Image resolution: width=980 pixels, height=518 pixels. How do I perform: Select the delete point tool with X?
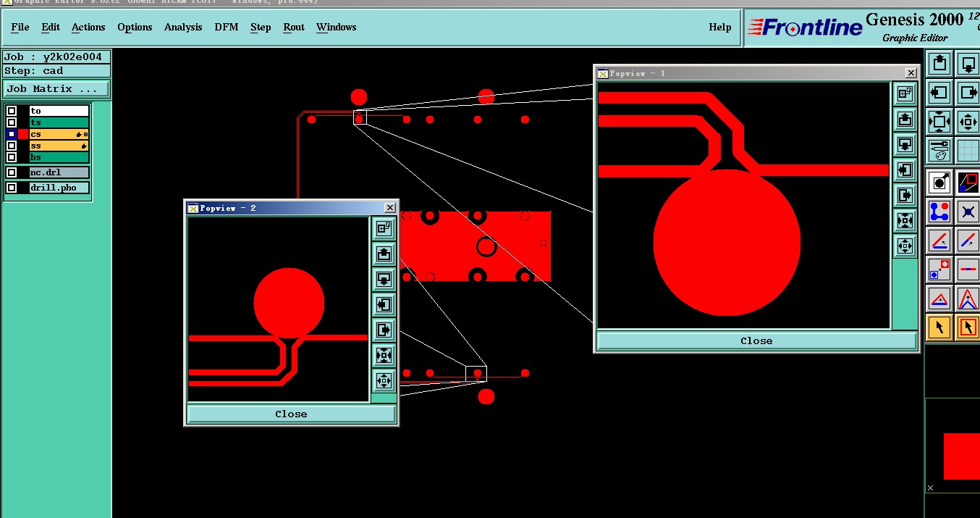[968, 212]
